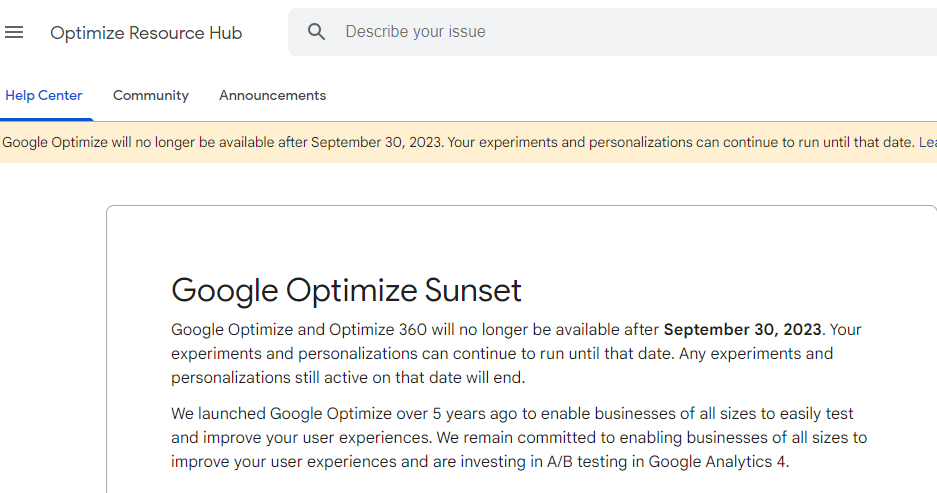
Task: Click the 'Google Optimize Sunset' heading
Action: 346,290
